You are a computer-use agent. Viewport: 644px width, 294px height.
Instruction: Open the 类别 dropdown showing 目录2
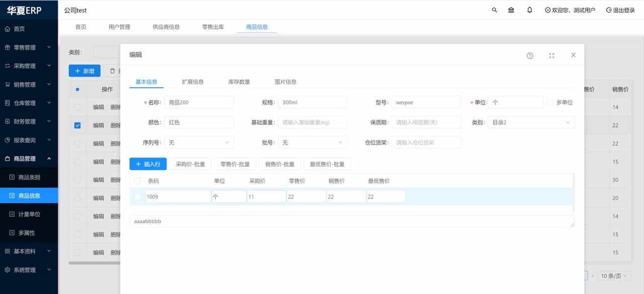tap(531, 122)
